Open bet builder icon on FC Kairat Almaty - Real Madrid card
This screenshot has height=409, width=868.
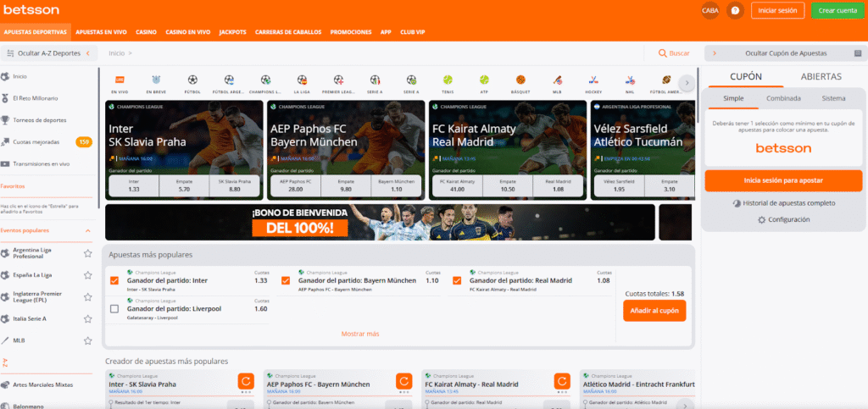point(563,381)
